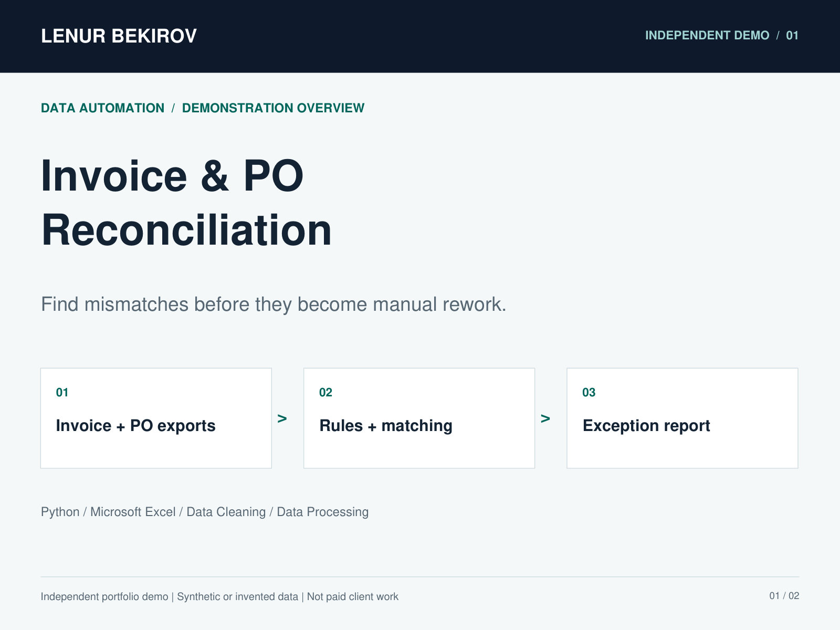Open the Exception report card
Viewport: 840px width, 630px height.
(682, 418)
